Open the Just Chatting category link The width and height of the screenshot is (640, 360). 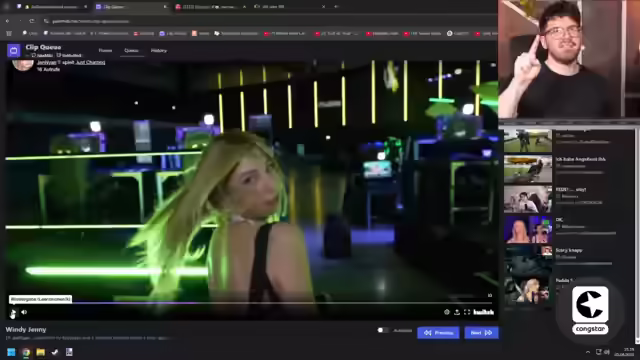point(91,62)
